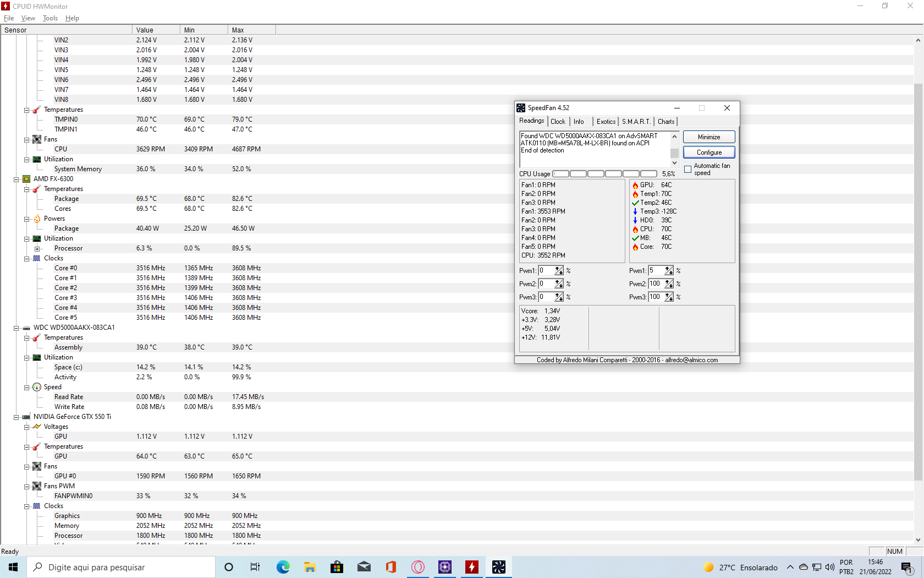Click the Minimize button in SpeedFan
This screenshot has height=578, width=924.
click(709, 137)
